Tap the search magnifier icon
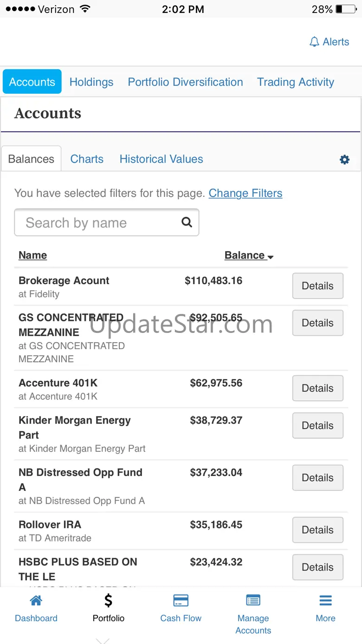 click(187, 222)
